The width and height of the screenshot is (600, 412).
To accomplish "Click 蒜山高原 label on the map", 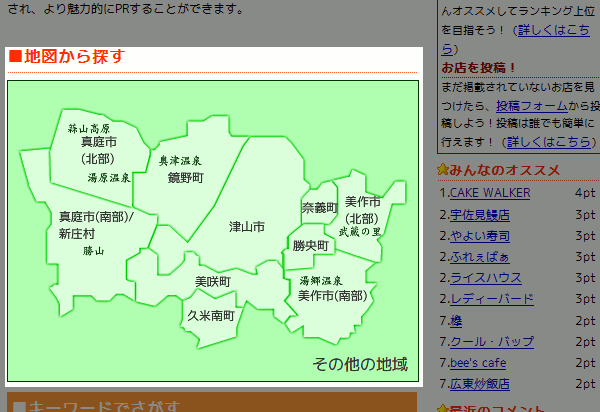I will click(x=89, y=128).
